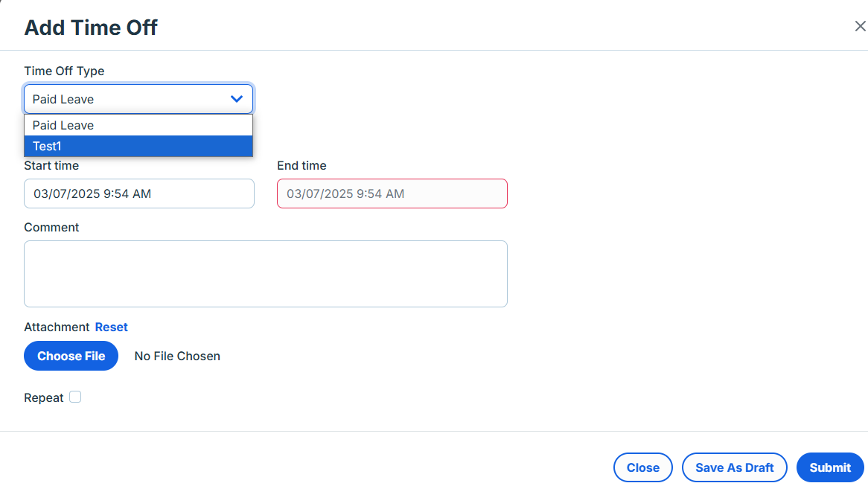Viewport: 868px width, 486px height.
Task: Close the Add Time Off dialog with the X icon
Action: [860, 26]
